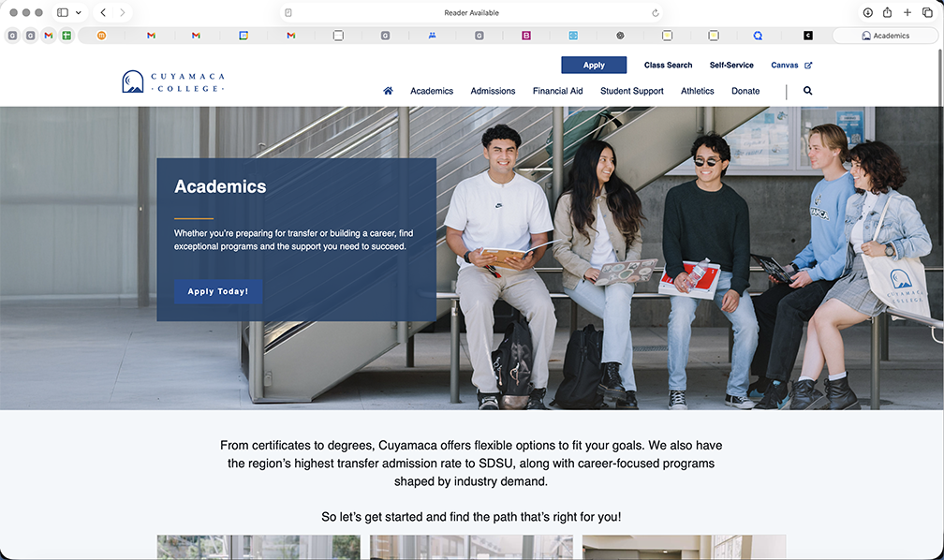Click the Canvas external link icon
Screen dimensions: 944x560
[808, 65]
